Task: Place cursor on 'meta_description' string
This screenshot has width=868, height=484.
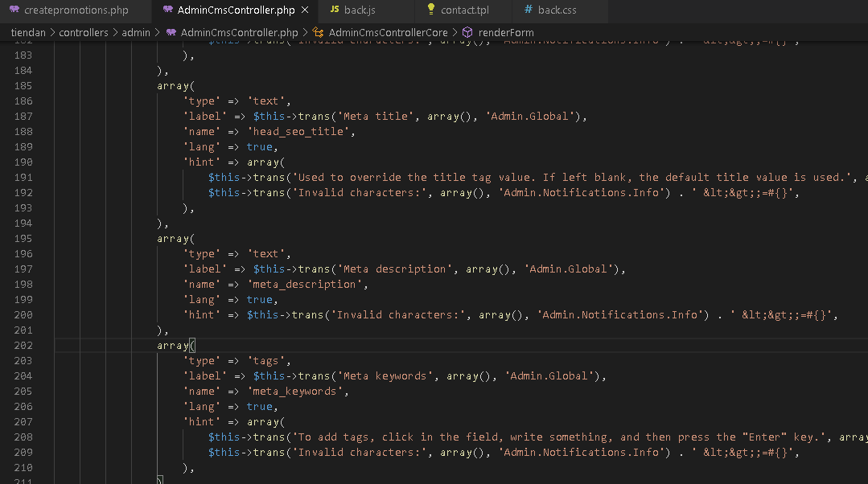Action: pos(307,285)
